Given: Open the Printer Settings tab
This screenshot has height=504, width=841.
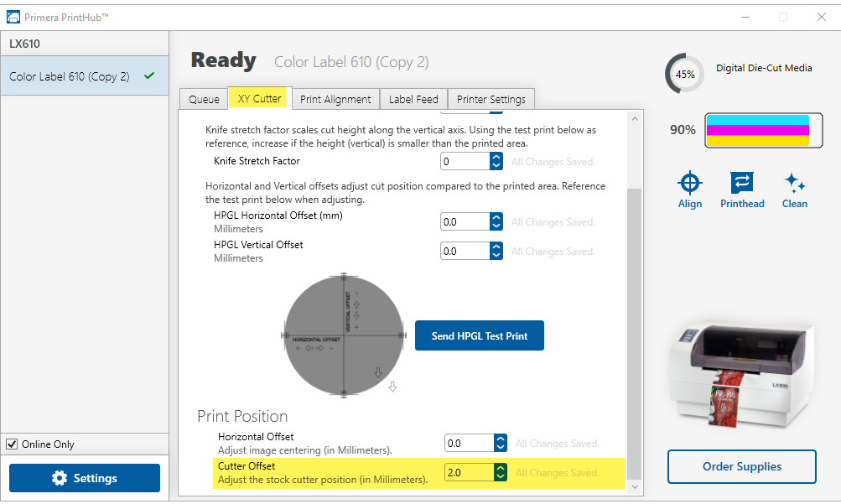Looking at the screenshot, I should click(x=491, y=99).
